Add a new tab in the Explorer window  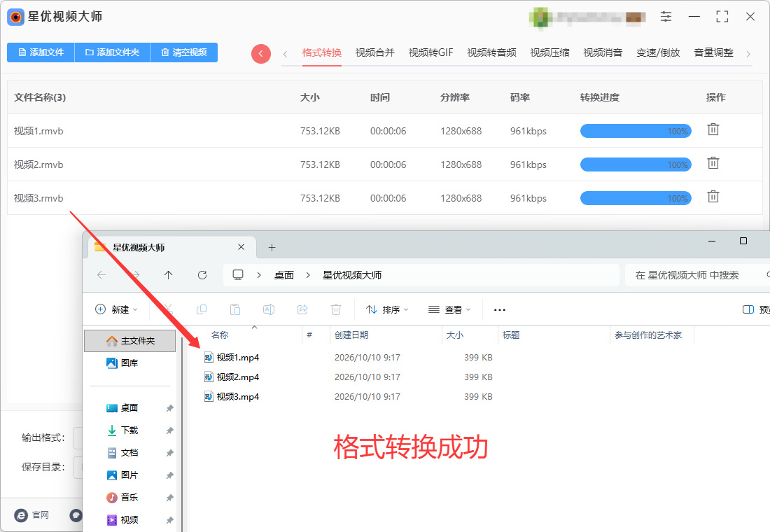pos(272,248)
